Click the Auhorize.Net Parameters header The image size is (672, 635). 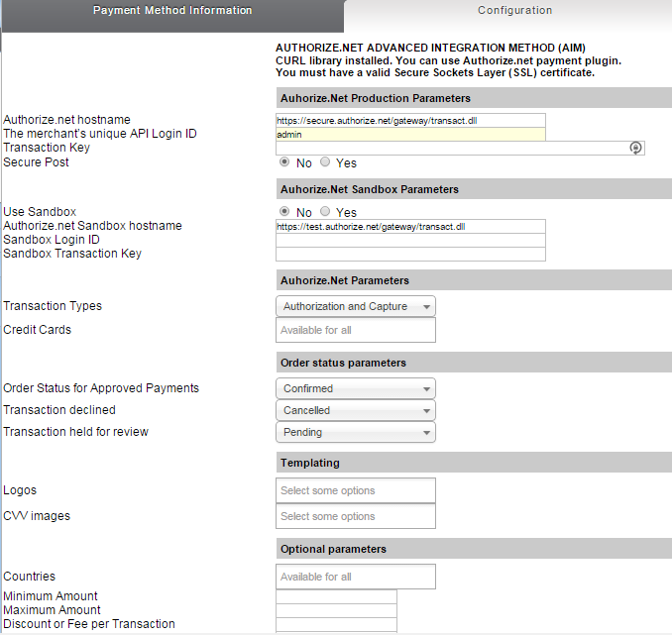click(x=474, y=280)
